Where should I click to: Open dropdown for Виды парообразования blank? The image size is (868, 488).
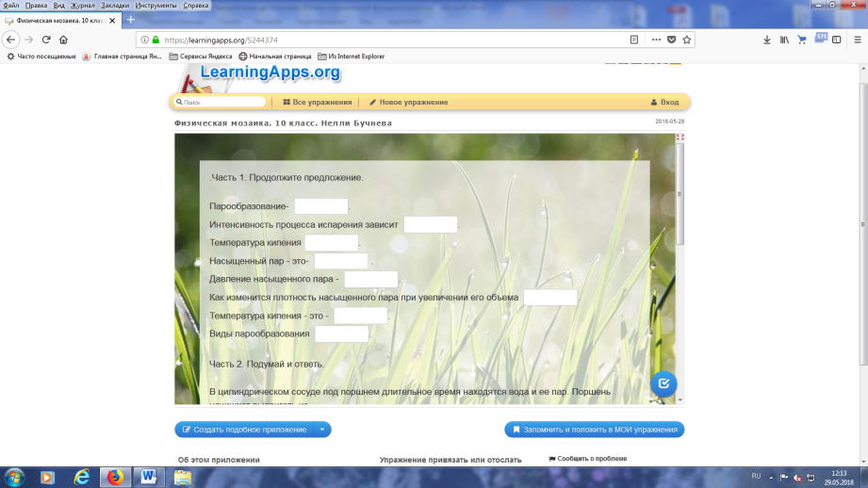[341, 334]
